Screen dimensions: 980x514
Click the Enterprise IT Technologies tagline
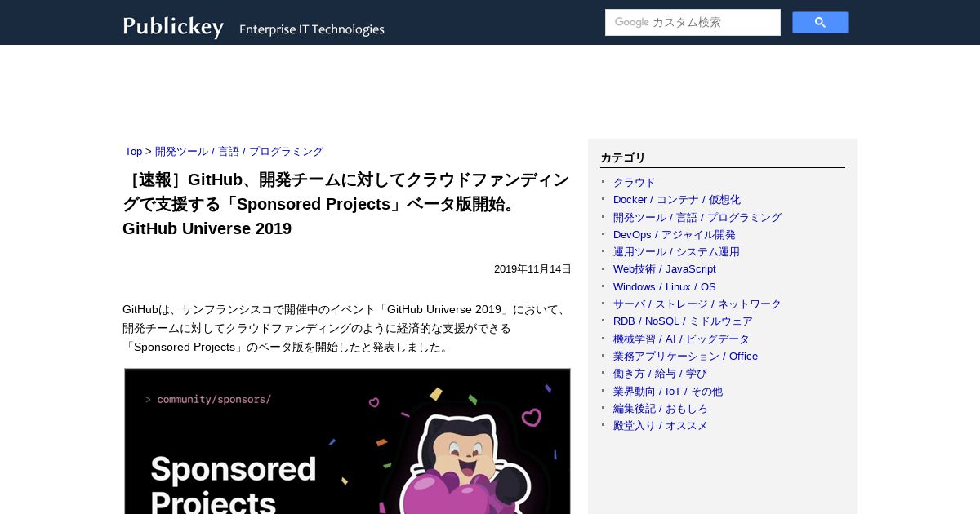tap(312, 29)
